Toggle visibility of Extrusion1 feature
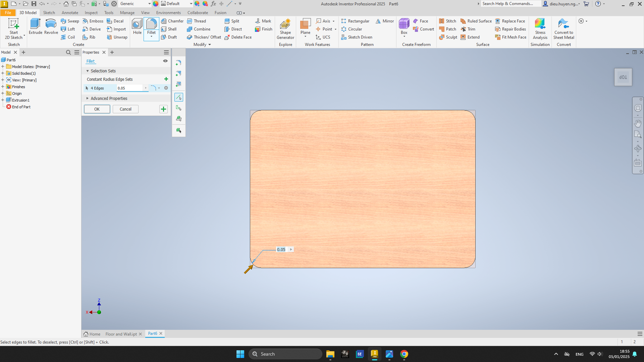Image resolution: width=644 pixels, height=362 pixels. click(9, 100)
